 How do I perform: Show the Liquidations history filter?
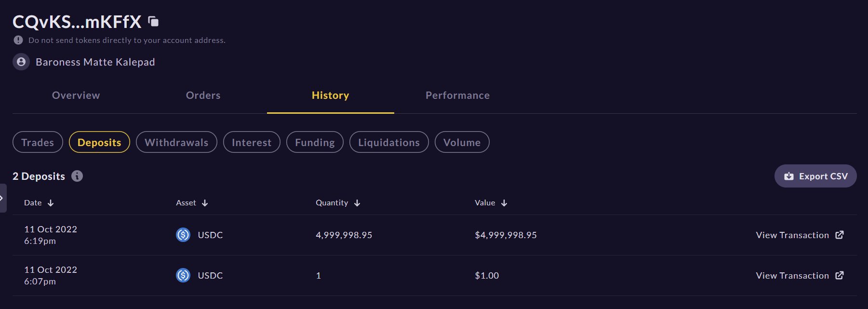[x=388, y=142]
